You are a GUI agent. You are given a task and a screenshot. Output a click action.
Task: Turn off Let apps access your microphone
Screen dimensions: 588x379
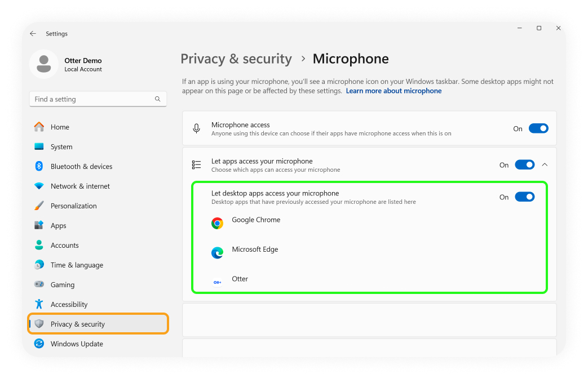525,165
